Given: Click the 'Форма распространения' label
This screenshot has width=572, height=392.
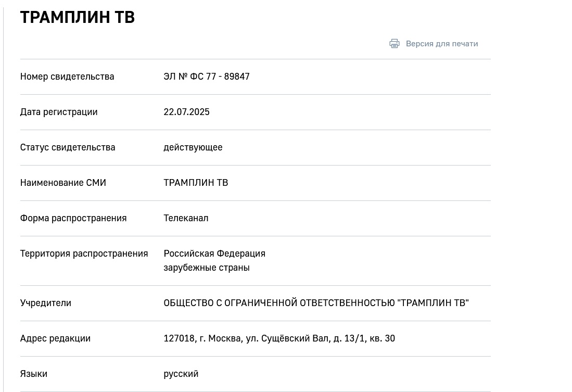Looking at the screenshot, I should click(x=73, y=218).
